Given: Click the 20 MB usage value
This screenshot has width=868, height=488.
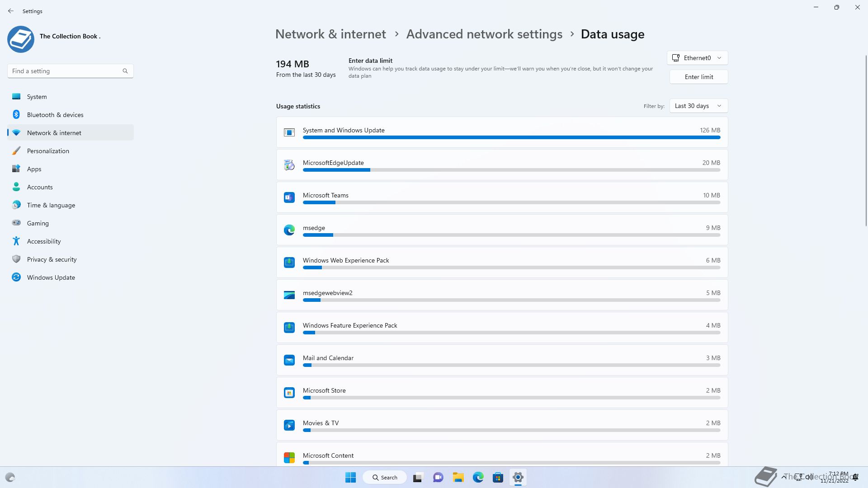Looking at the screenshot, I should [x=711, y=163].
